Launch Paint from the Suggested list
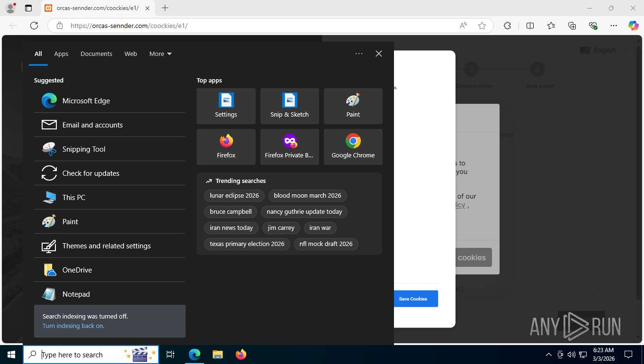Viewport: 644px width, 364px height. pyautogui.click(x=109, y=221)
